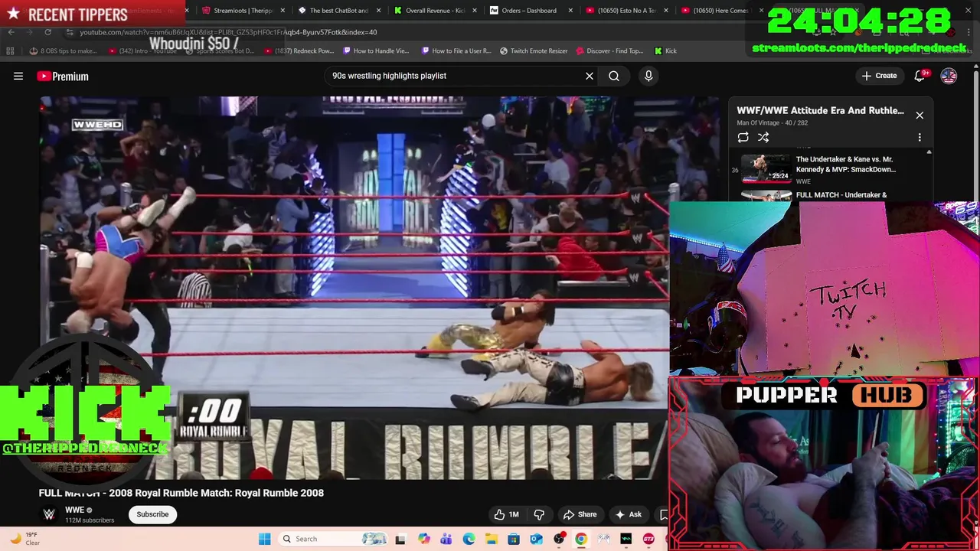Click the Ask button

[629, 514]
